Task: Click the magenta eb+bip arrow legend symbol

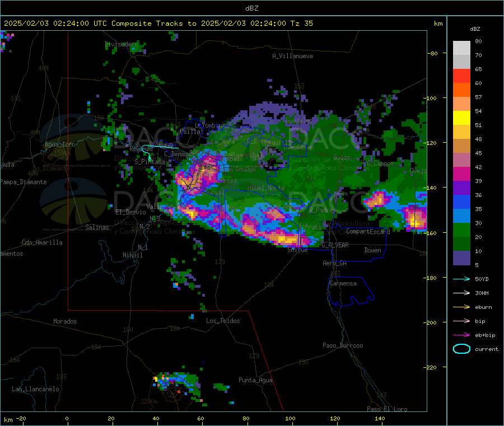Action: (461, 335)
